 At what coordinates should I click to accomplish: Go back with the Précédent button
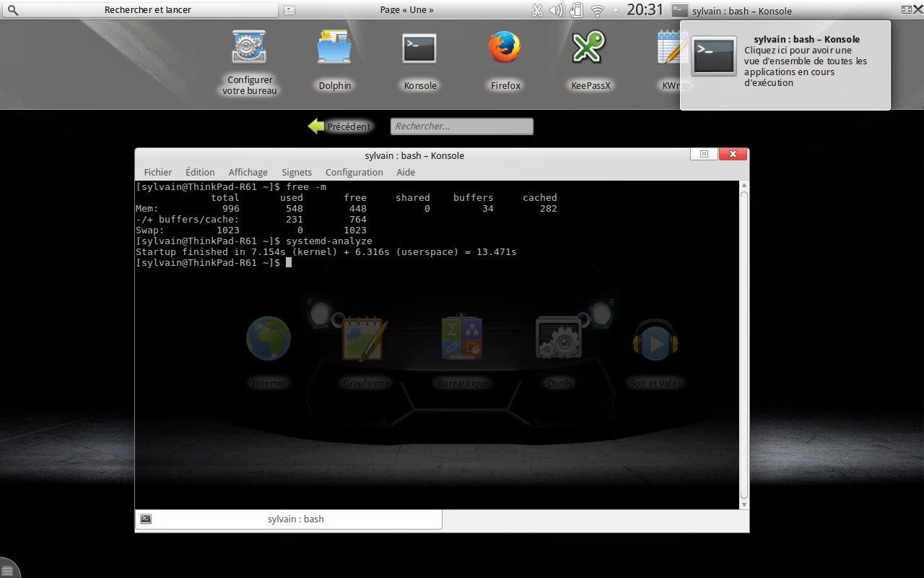(339, 126)
